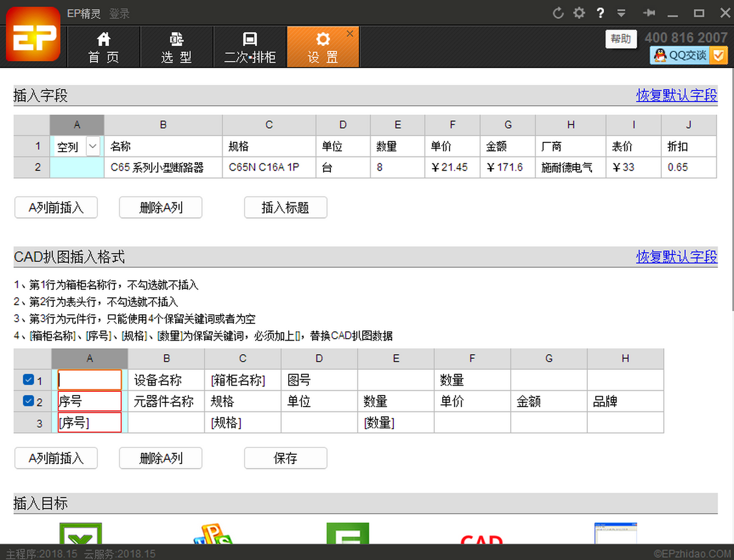Open the downward-arrow menu in title bar
The image size is (734, 560).
(621, 13)
